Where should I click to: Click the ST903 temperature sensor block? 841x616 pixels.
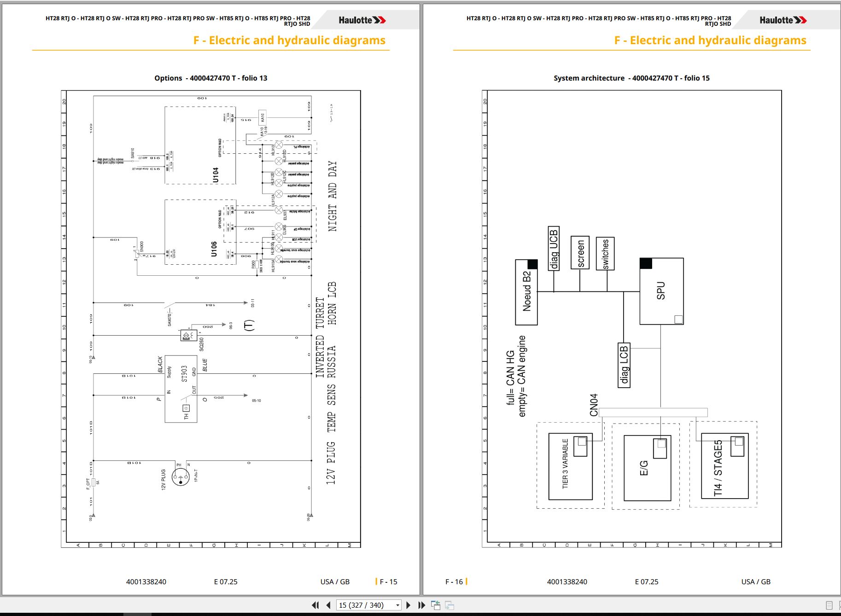[x=181, y=389]
